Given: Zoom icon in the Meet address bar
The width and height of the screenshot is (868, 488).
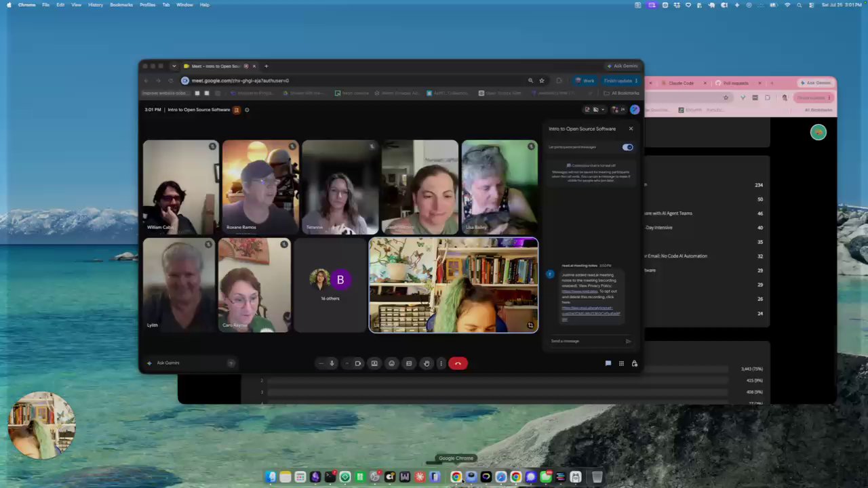Looking at the screenshot, I should [x=530, y=81].
